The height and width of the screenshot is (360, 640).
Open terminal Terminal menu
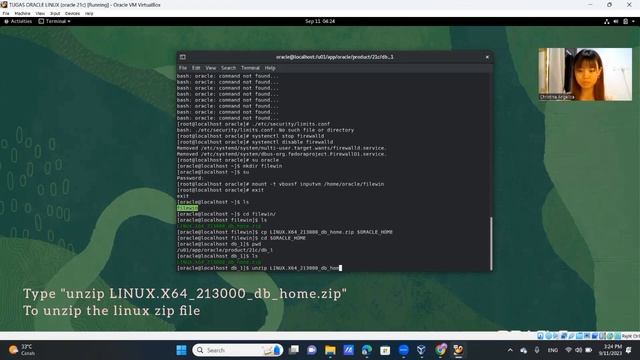[250, 68]
